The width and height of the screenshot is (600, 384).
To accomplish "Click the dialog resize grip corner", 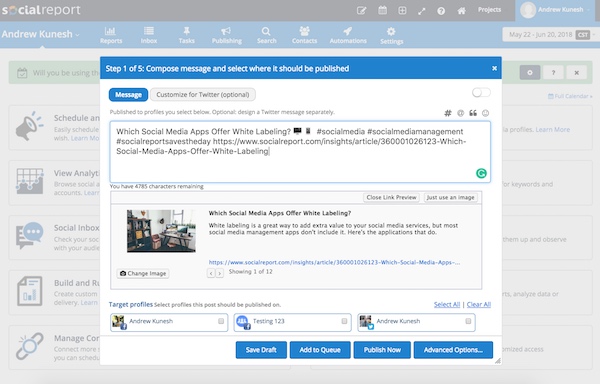I will tap(497, 361).
